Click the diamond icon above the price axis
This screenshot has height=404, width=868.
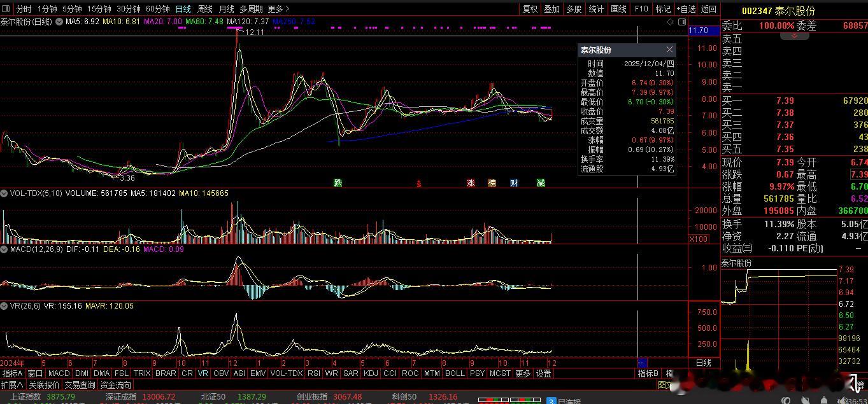pyautogui.click(x=671, y=22)
